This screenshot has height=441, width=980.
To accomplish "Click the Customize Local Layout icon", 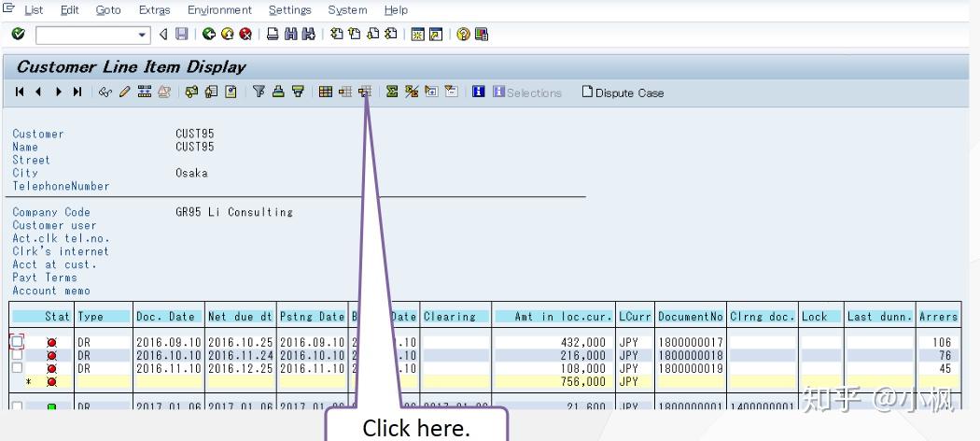I will tap(482, 34).
